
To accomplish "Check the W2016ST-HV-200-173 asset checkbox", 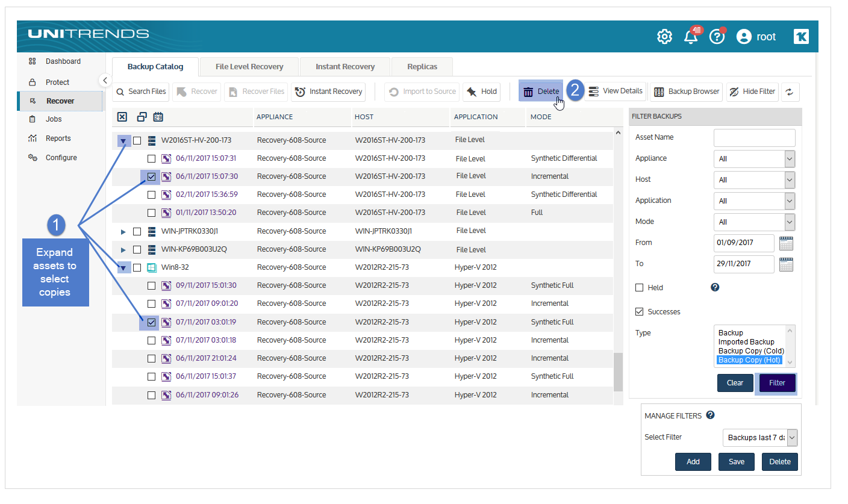I will coord(137,140).
